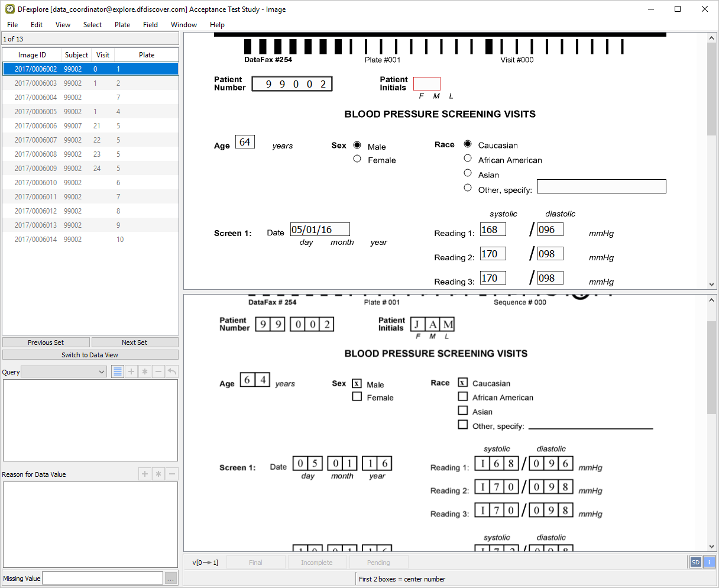Click the query asterisk edit icon
Screen dimensions: 719x588
145,372
